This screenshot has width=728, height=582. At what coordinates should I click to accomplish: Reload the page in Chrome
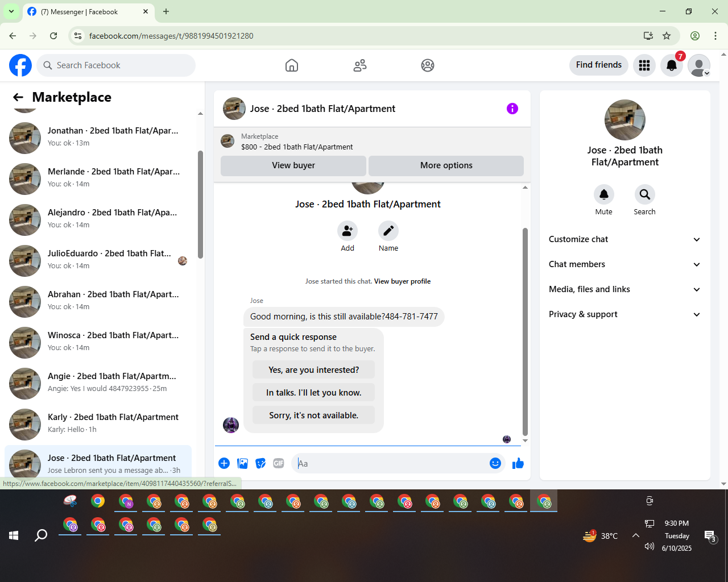[x=53, y=36]
